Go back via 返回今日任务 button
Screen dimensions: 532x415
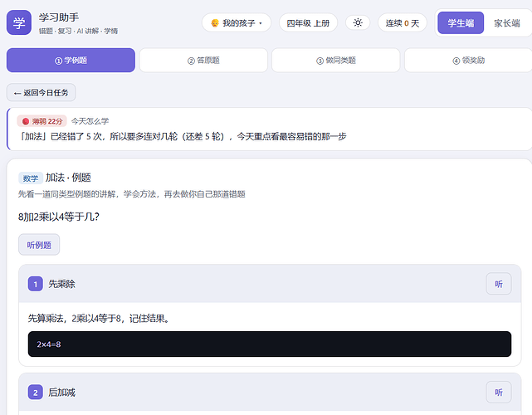(x=41, y=93)
